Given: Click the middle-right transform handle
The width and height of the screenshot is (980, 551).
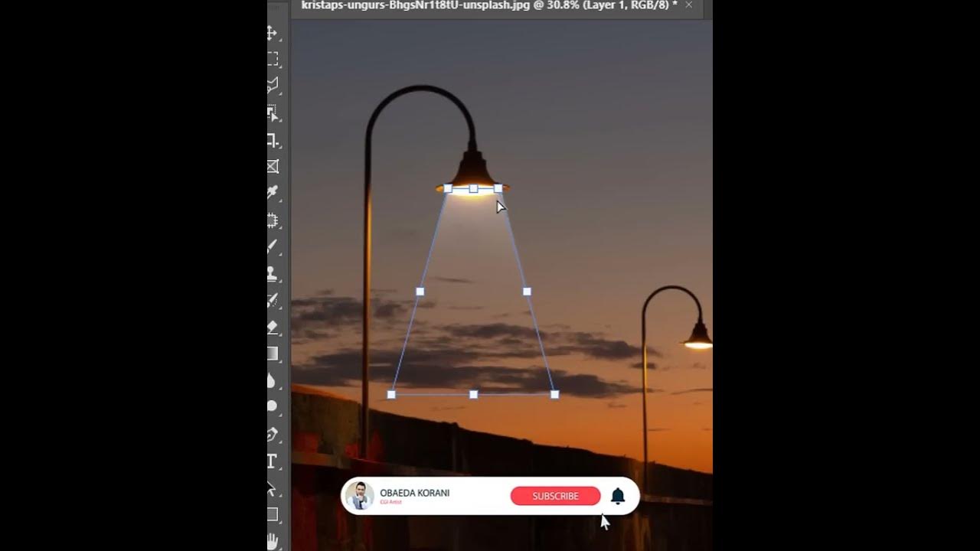Looking at the screenshot, I should [527, 292].
